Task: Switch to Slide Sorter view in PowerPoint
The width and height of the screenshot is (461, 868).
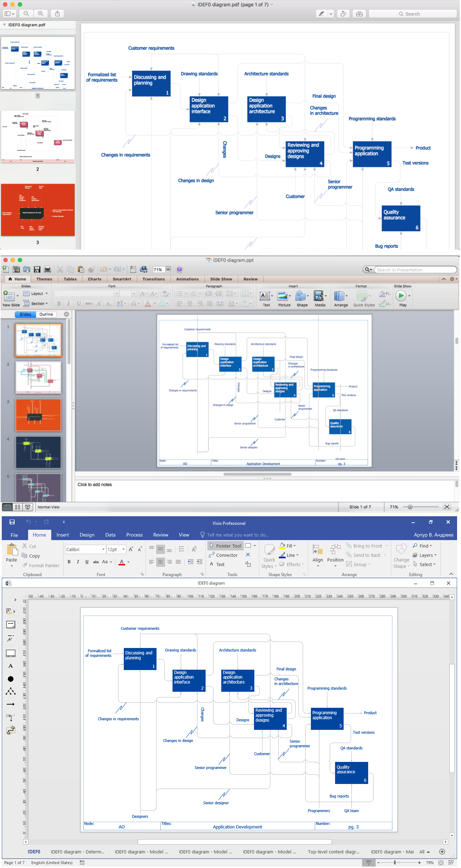Action: coord(17,507)
